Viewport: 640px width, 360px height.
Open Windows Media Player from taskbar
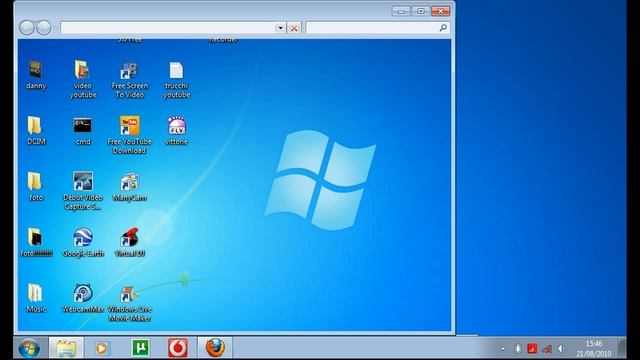tap(101, 348)
